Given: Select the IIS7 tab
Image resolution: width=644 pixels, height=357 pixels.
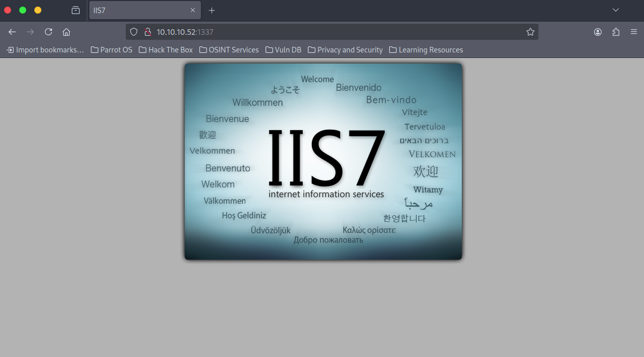Looking at the screenshot, I should coord(145,10).
